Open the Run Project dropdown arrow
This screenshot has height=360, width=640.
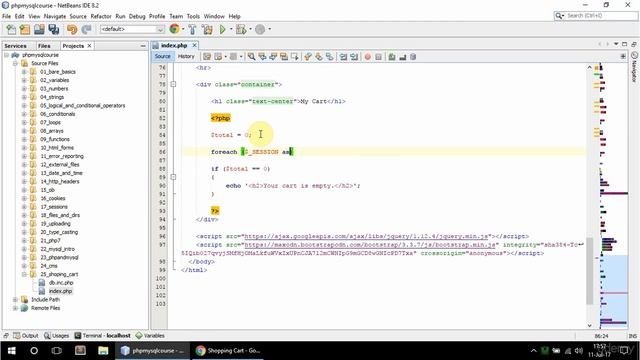pos(231,29)
